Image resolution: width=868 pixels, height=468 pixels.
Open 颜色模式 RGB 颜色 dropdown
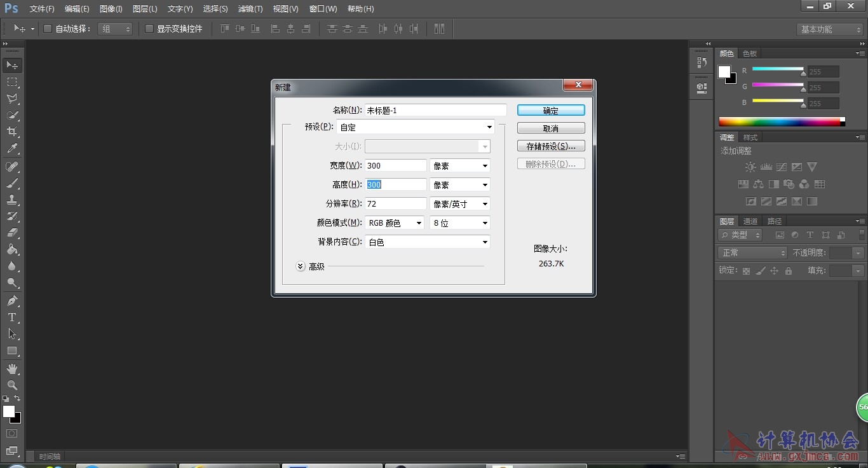pyautogui.click(x=394, y=223)
